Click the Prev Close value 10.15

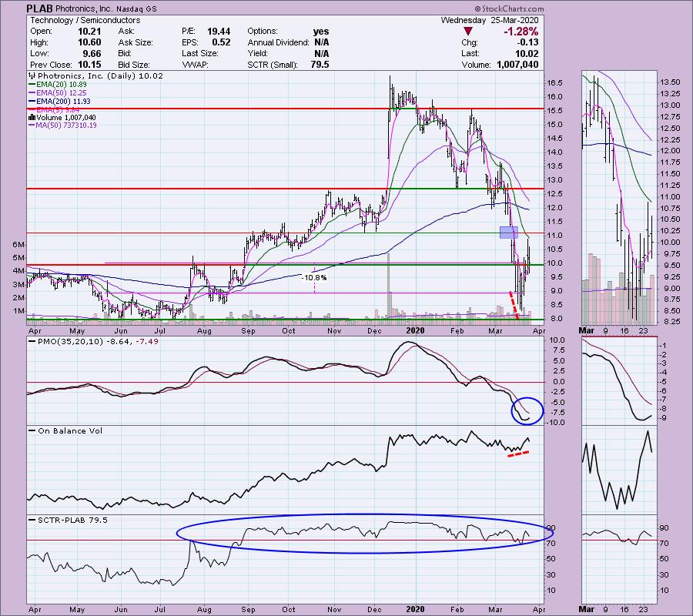tap(89, 65)
